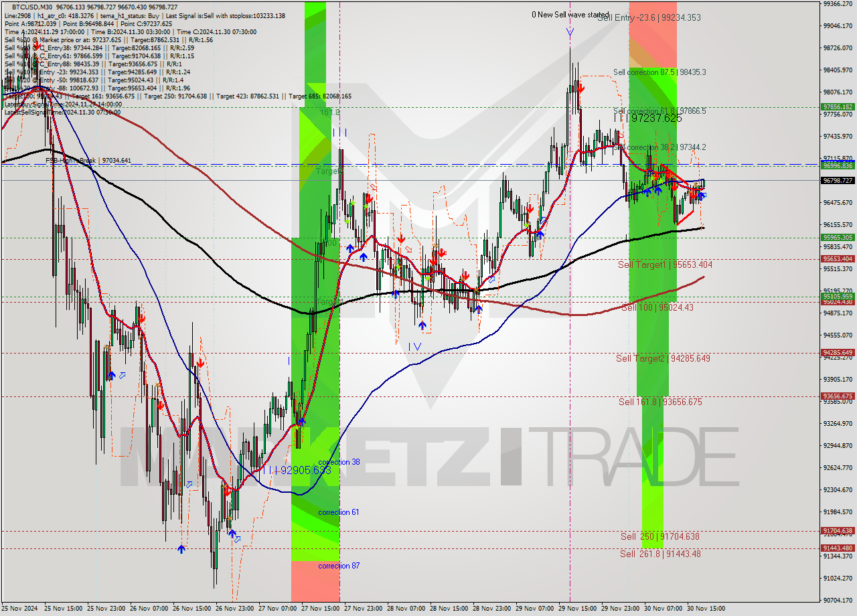Screen dimensions: 857x616
Task: Click the 'Sell 250 | 91704.638' label
Action: click(659, 536)
